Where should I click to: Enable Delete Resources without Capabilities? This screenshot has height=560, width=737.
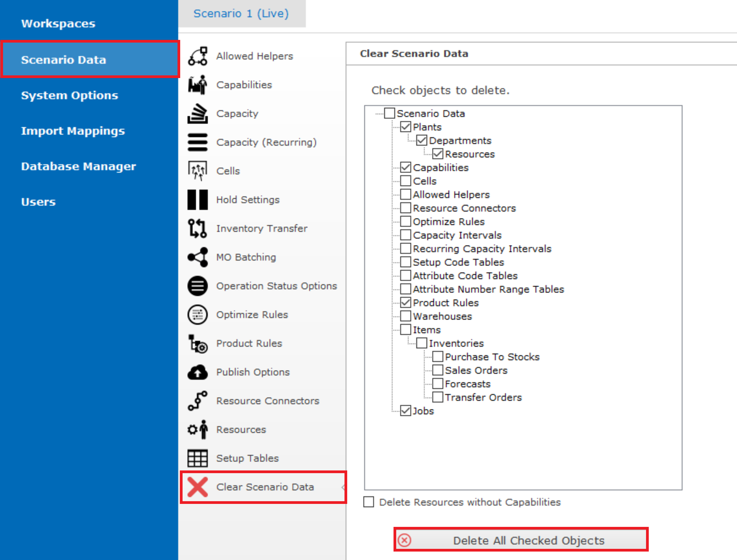369,502
